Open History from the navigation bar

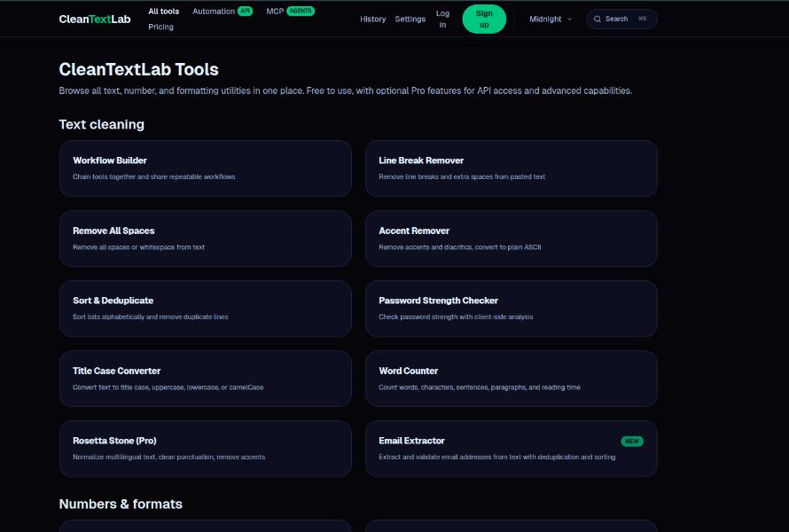point(372,19)
